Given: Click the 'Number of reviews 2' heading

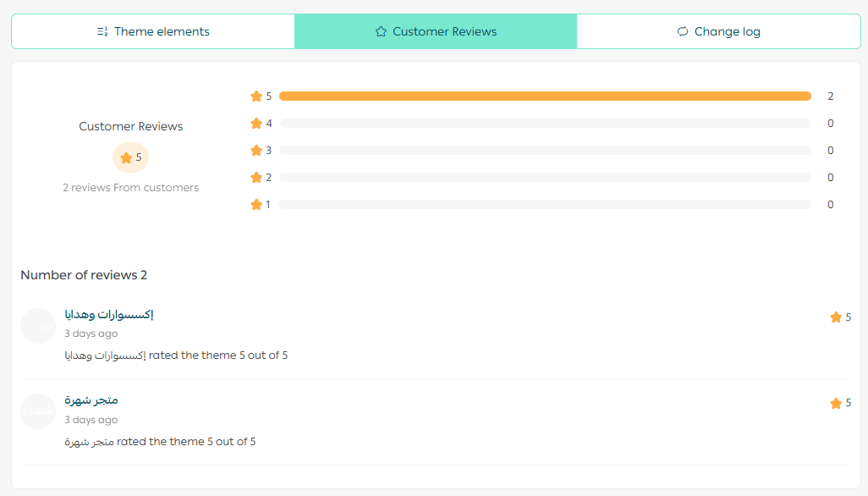Looking at the screenshot, I should tap(84, 275).
